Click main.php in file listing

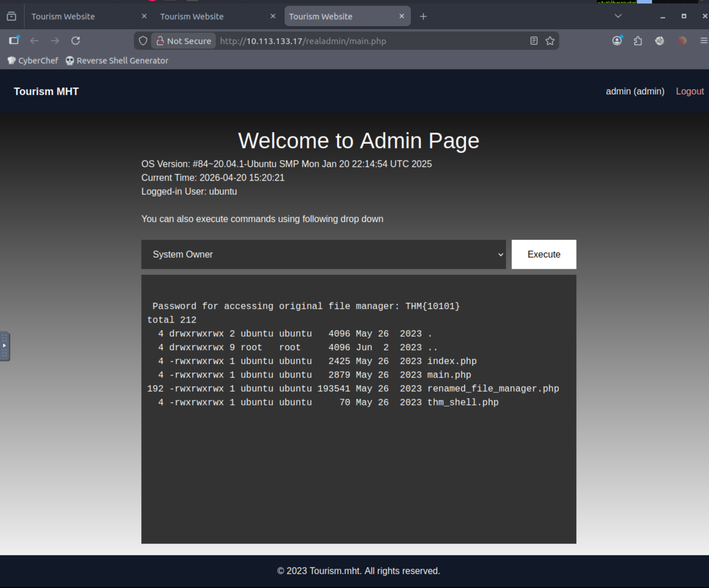449,375
